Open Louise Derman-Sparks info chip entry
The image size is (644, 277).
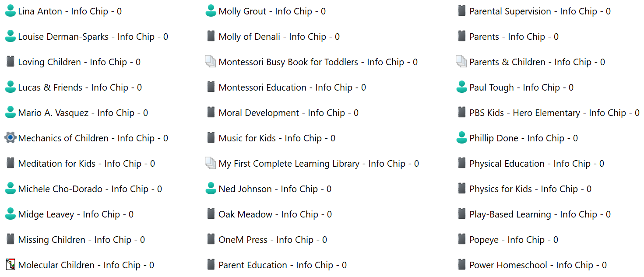click(x=93, y=37)
